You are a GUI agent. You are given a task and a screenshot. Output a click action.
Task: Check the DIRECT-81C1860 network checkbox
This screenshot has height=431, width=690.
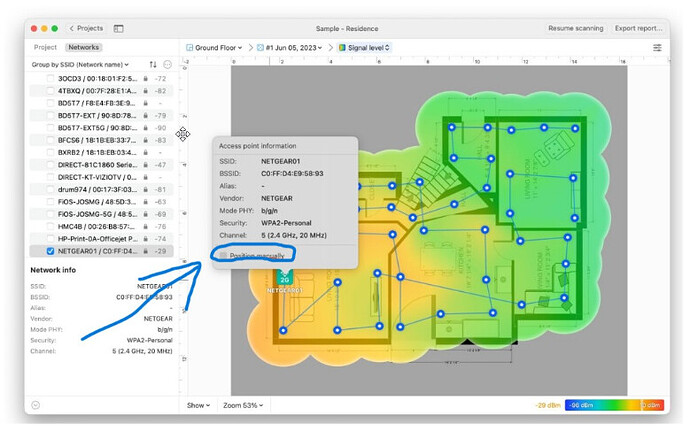[x=50, y=165]
